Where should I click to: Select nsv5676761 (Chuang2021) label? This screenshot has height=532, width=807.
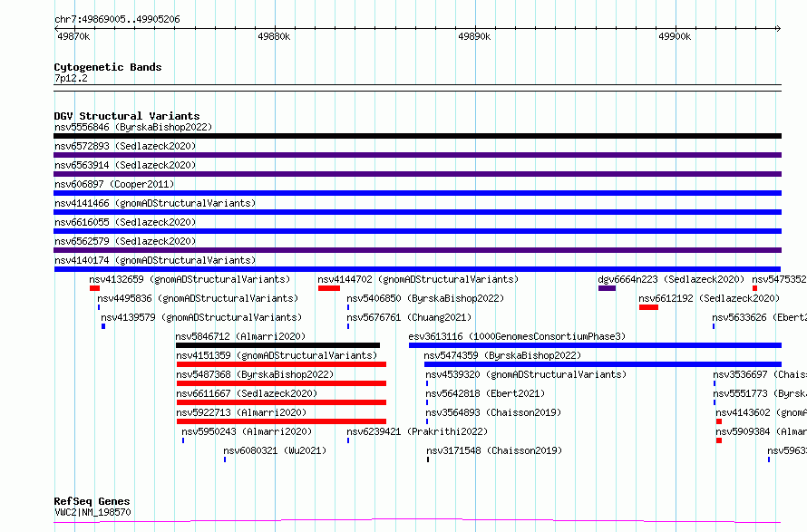click(409, 317)
